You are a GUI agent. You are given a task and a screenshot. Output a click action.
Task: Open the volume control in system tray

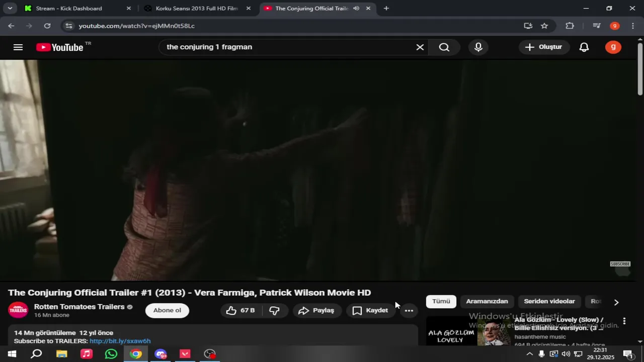(x=566, y=354)
